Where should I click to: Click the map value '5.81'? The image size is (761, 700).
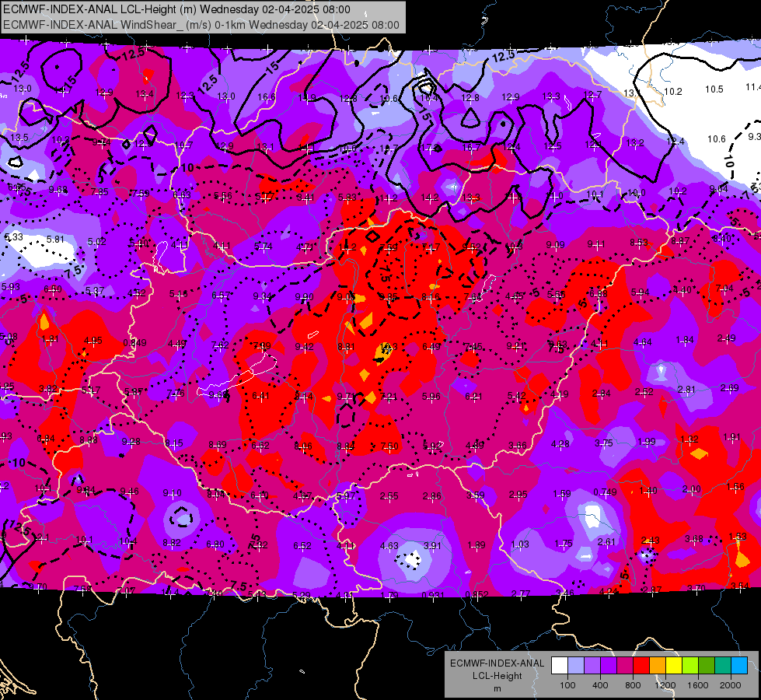tap(55, 240)
